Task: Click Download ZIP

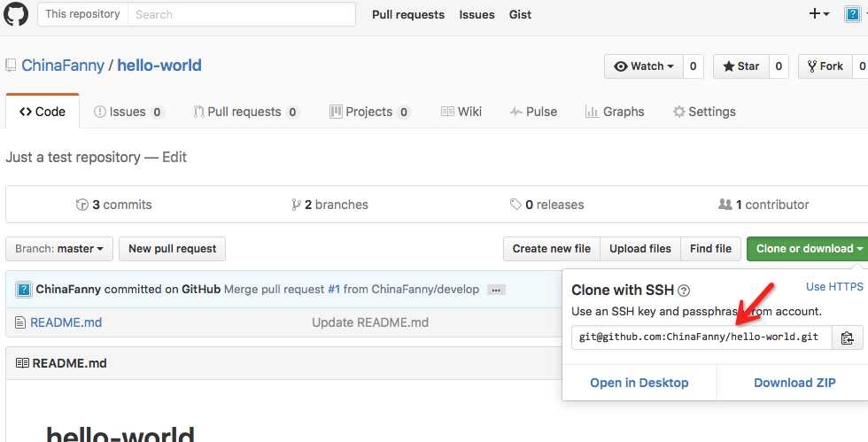Action: (x=795, y=383)
